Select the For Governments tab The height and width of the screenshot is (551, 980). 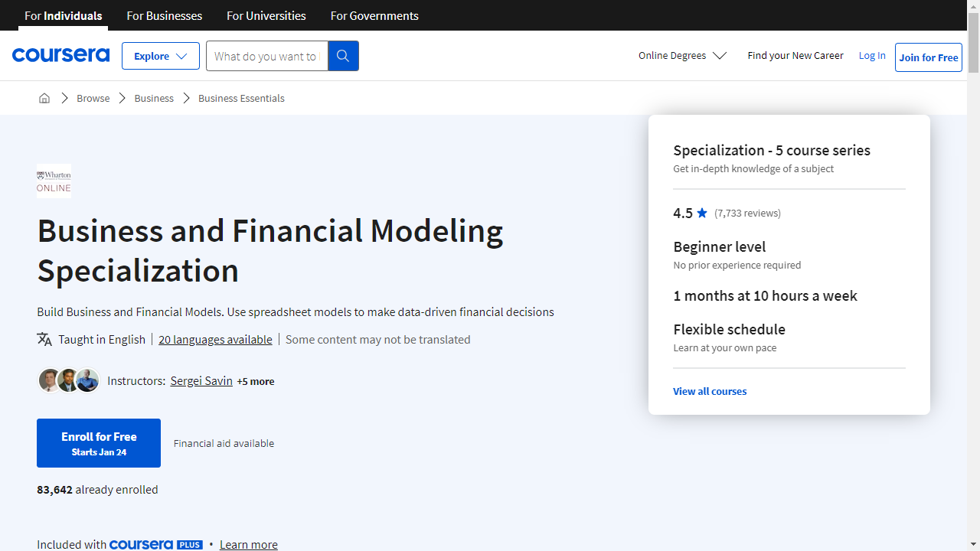tap(374, 15)
